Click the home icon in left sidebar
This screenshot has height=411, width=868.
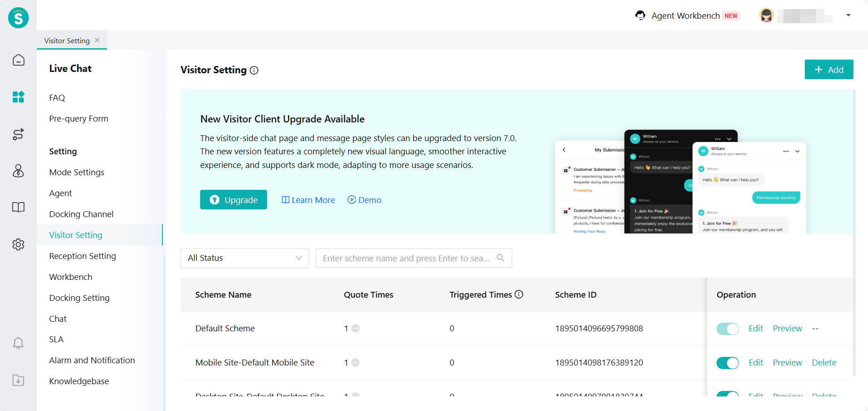(x=18, y=60)
